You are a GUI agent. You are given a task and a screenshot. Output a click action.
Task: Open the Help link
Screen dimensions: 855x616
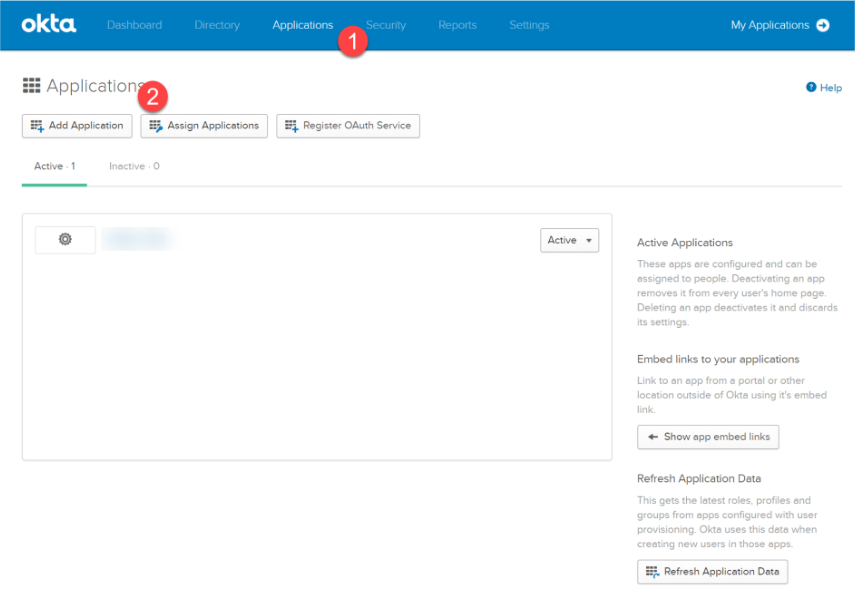click(831, 87)
